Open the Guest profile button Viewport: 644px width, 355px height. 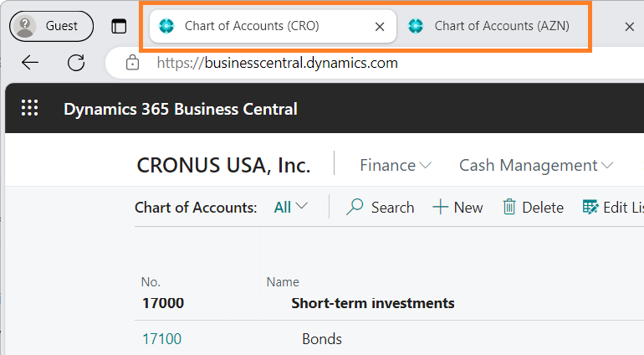tap(51, 26)
